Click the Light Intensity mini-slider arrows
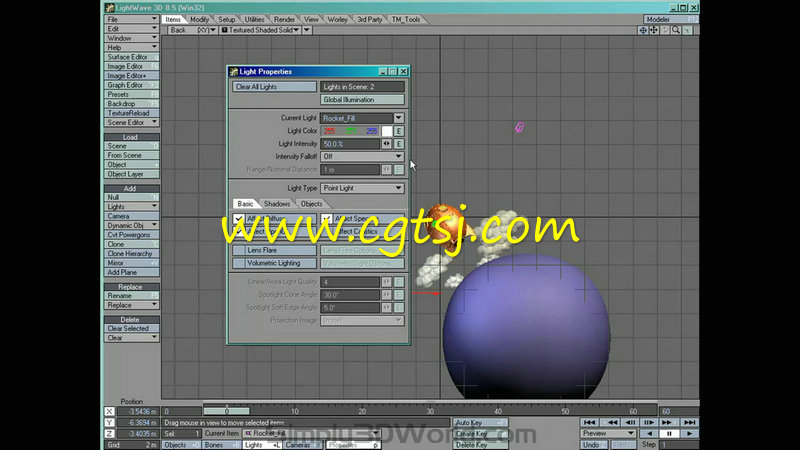Screen dimensions: 800x450 (387, 144)
